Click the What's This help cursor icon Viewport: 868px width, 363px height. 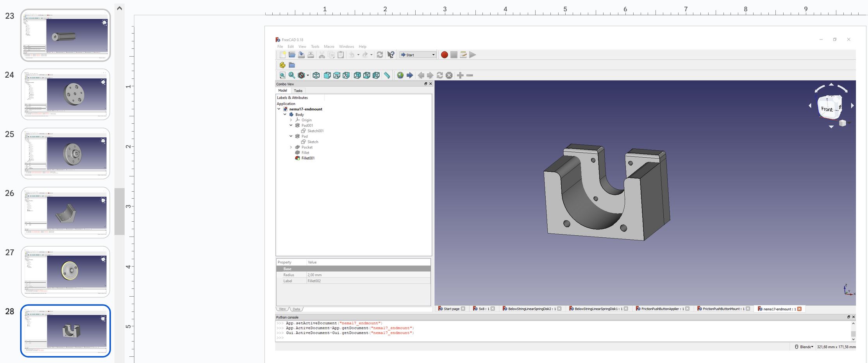391,55
